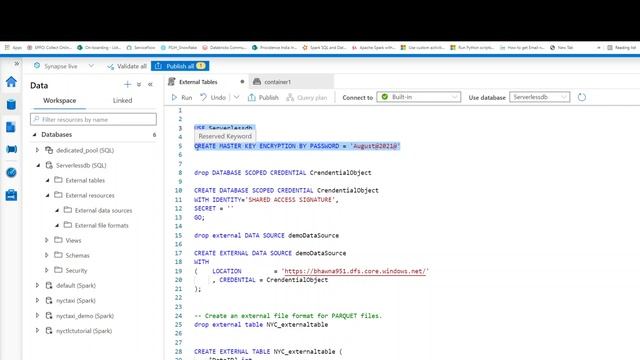Screen dimensions: 640x360
Task: Expand the default (Spark) database arrow
Action: pos(37,285)
